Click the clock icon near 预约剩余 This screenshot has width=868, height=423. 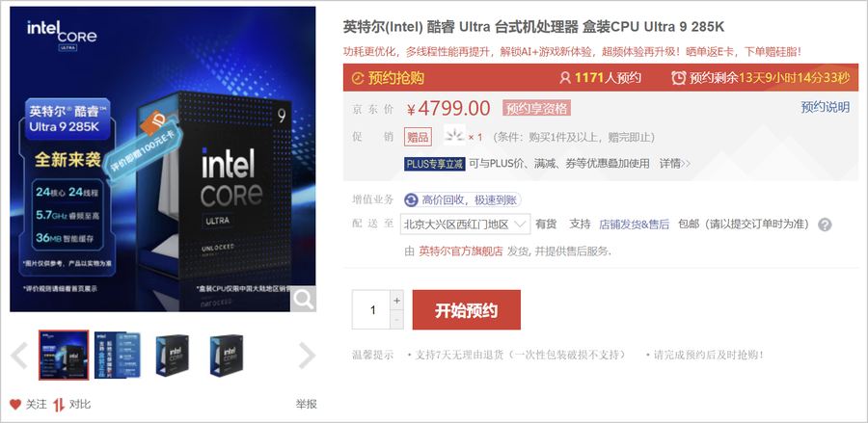[679, 78]
